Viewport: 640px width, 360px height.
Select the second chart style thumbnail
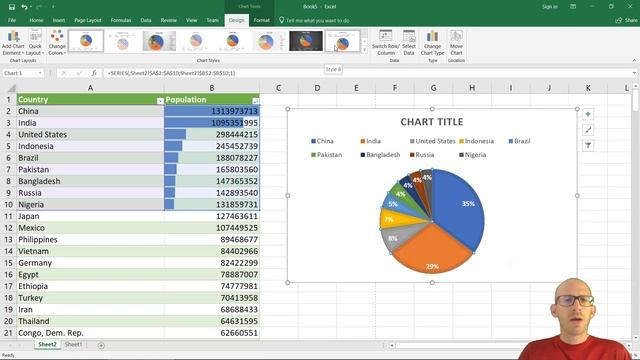[122, 41]
